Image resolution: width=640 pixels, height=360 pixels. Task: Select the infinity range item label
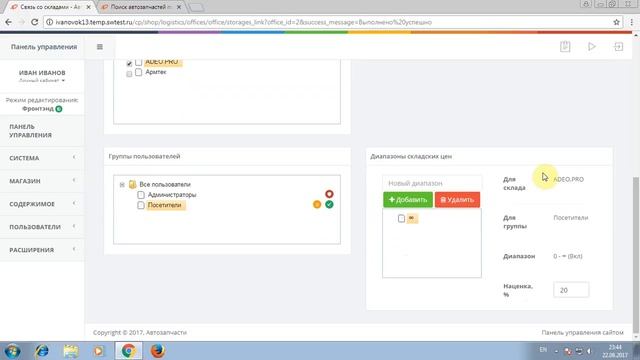[x=411, y=218]
